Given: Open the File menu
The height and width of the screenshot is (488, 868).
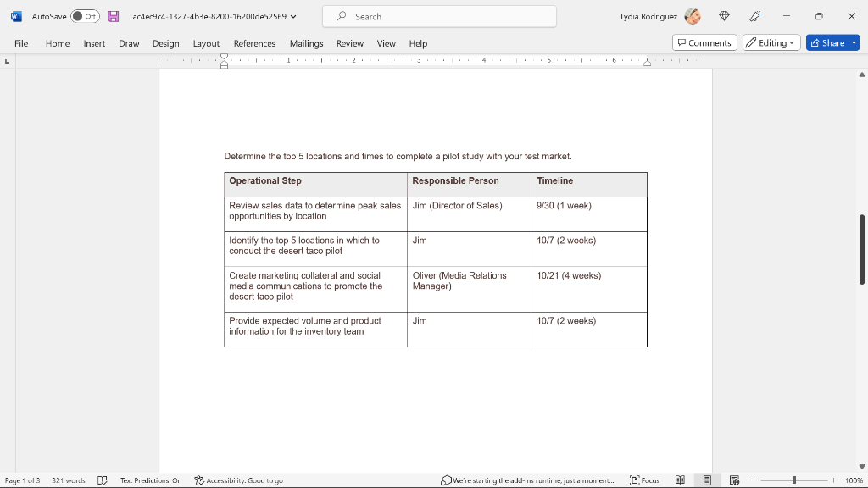Looking at the screenshot, I should tap(20, 43).
